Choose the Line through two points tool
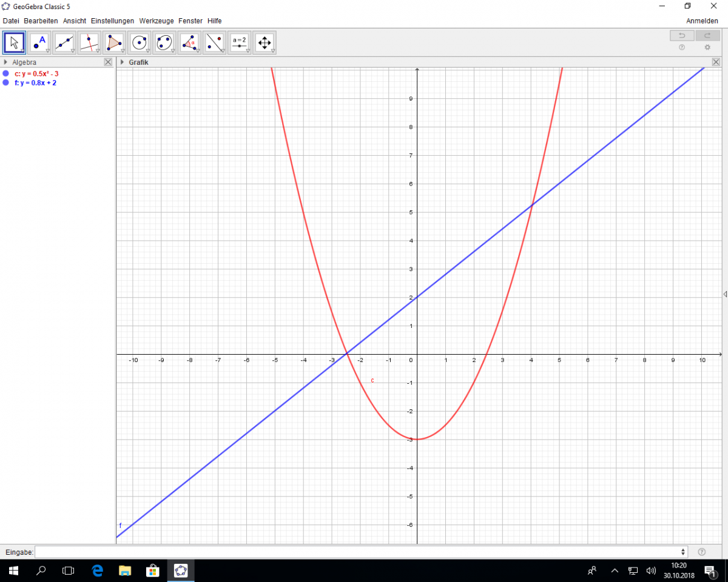 coord(64,42)
